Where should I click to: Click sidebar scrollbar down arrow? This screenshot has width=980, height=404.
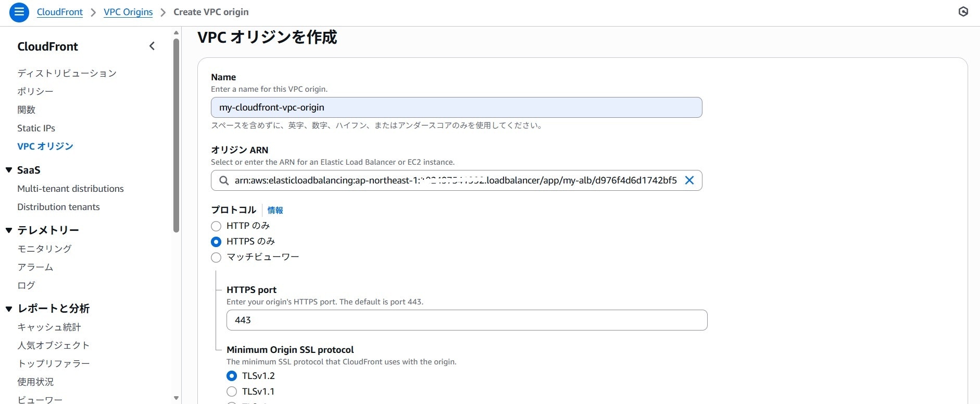coord(176,398)
